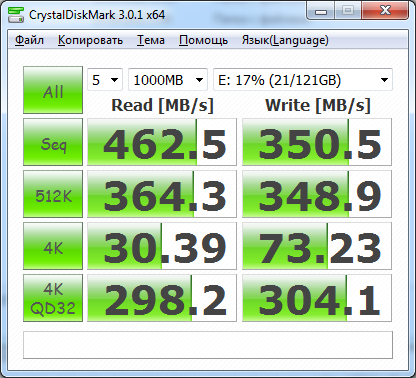Click the 4K read result 30.39

[x=162, y=246]
